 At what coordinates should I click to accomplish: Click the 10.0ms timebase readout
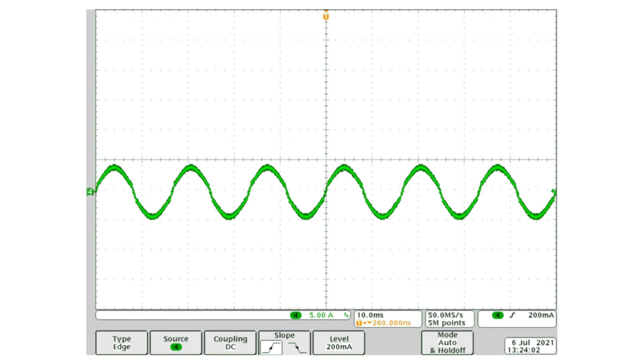tap(370, 315)
